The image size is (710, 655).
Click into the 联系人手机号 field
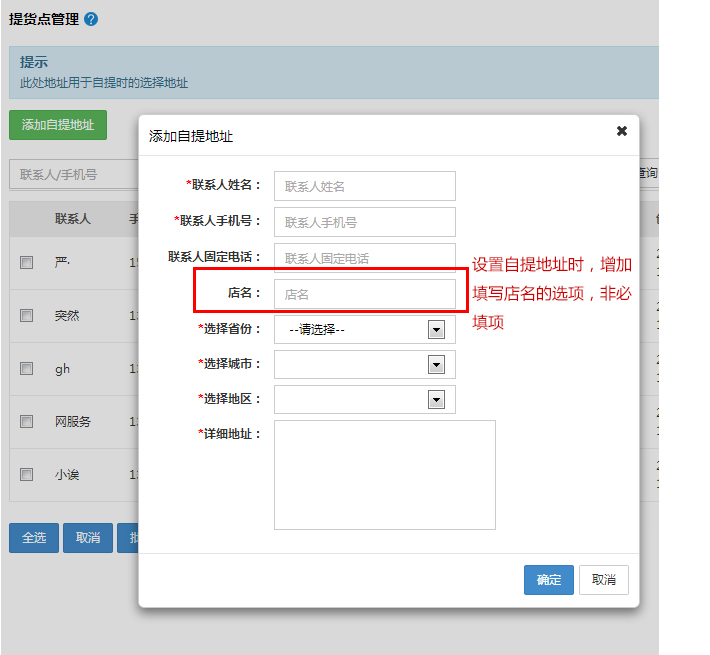click(364, 222)
